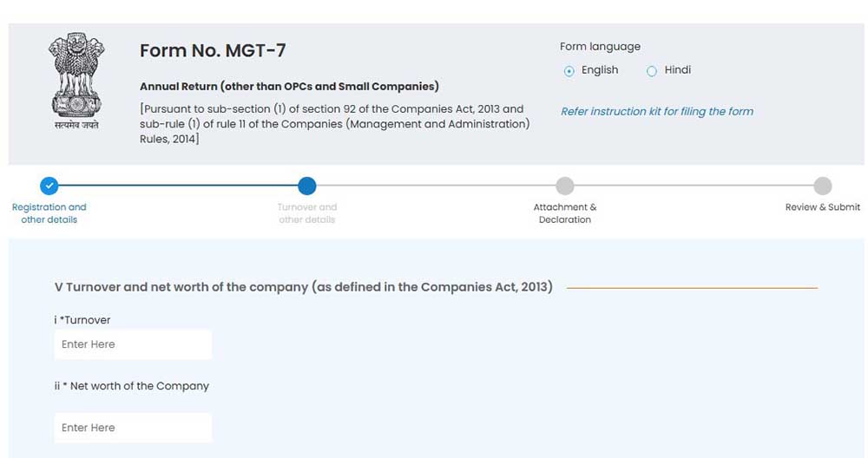This screenshot has height=458, width=868.
Task: Click the national emblem logo
Action: click(73, 82)
